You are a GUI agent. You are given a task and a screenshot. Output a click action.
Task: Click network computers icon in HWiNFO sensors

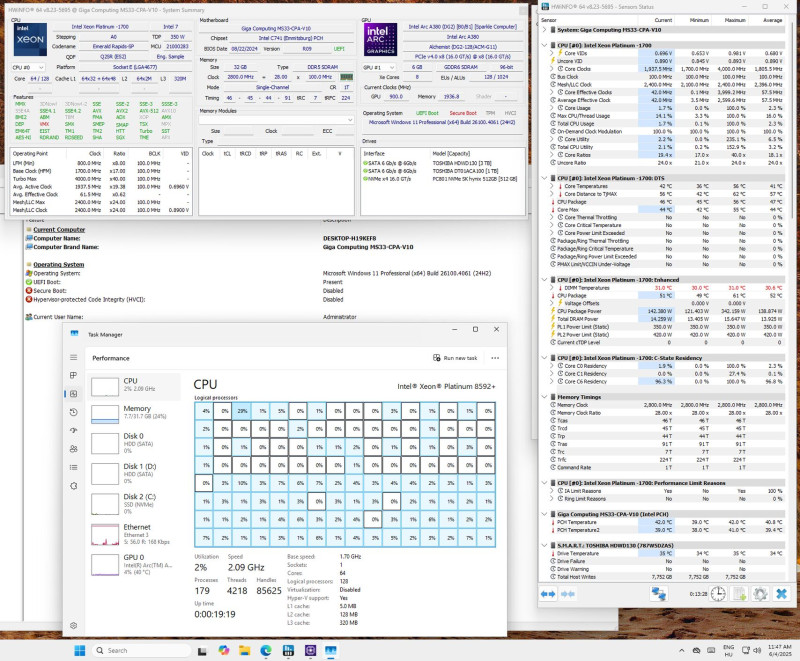click(659, 594)
